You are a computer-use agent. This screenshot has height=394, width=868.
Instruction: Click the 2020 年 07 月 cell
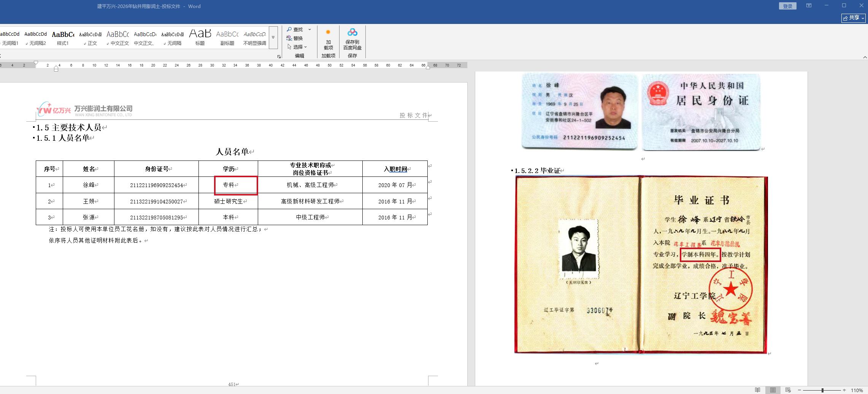395,185
